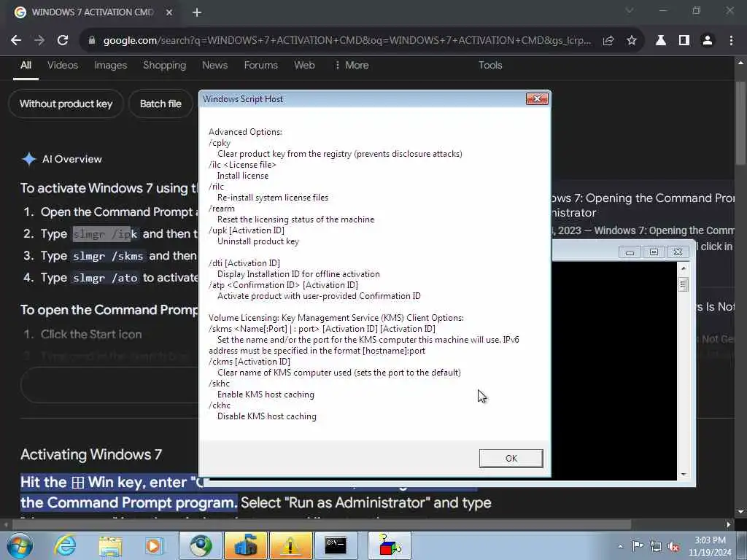This screenshot has width=747, height=560.
Task: Go back in the Chrome browser
Action: pos(16,41)
